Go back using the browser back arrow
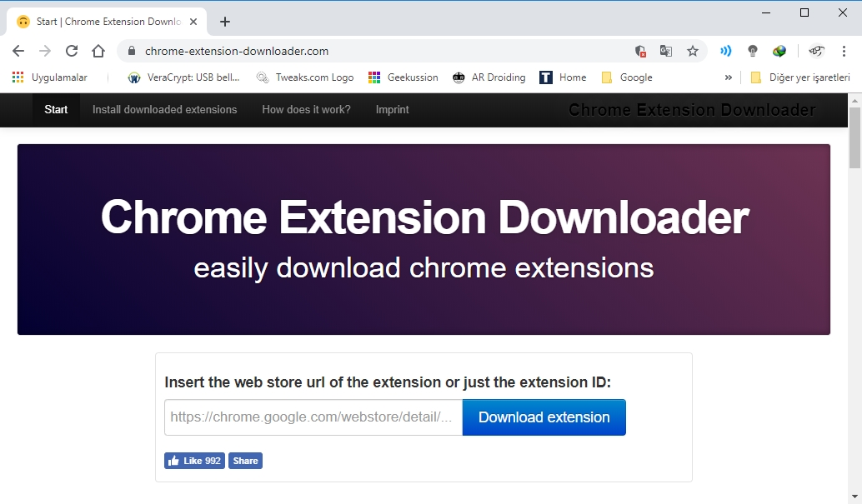This screenshot has width=862, height=504. point(18,51)
